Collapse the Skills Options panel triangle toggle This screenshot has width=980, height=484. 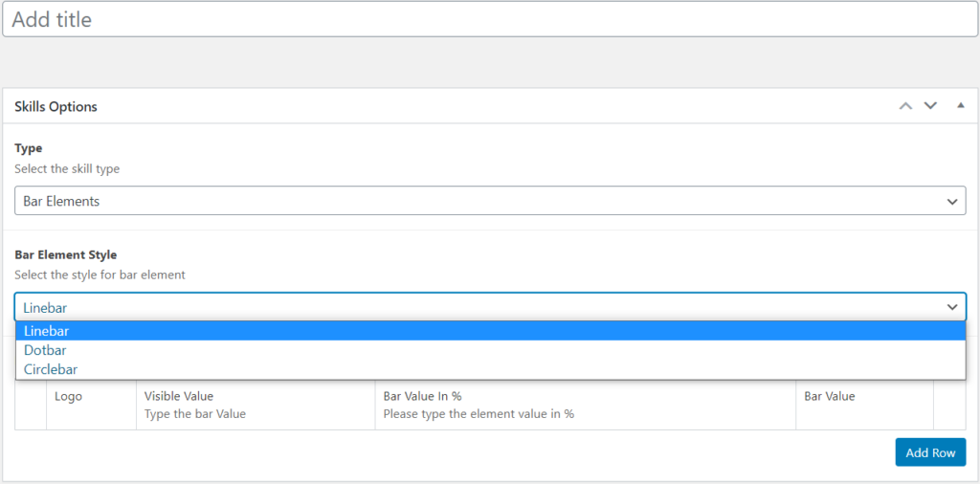(961, 105)
